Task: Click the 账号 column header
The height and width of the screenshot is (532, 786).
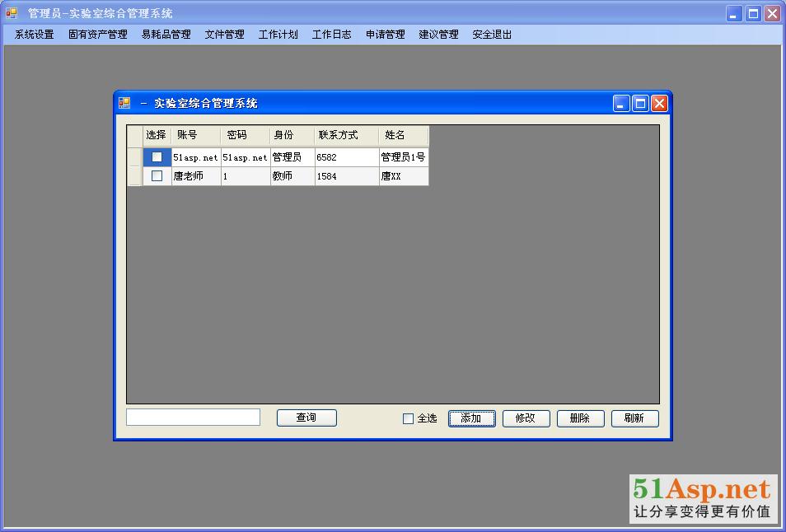Action: 196,135
